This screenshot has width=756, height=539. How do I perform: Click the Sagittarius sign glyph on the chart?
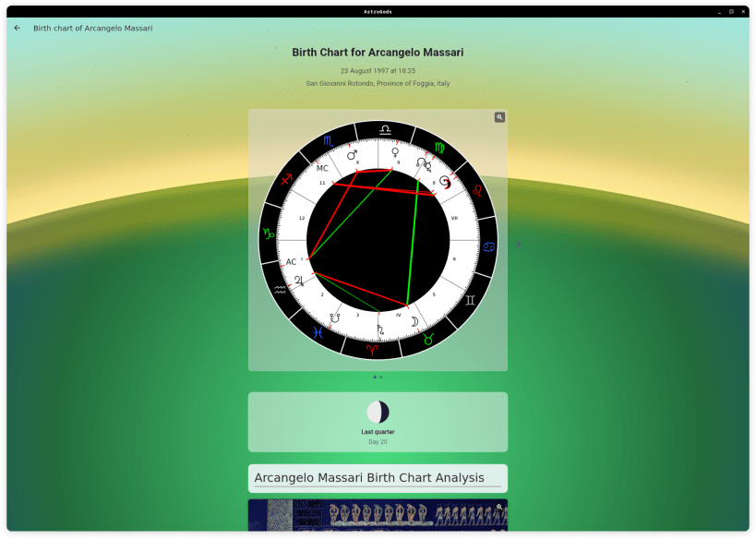point(286,180)
